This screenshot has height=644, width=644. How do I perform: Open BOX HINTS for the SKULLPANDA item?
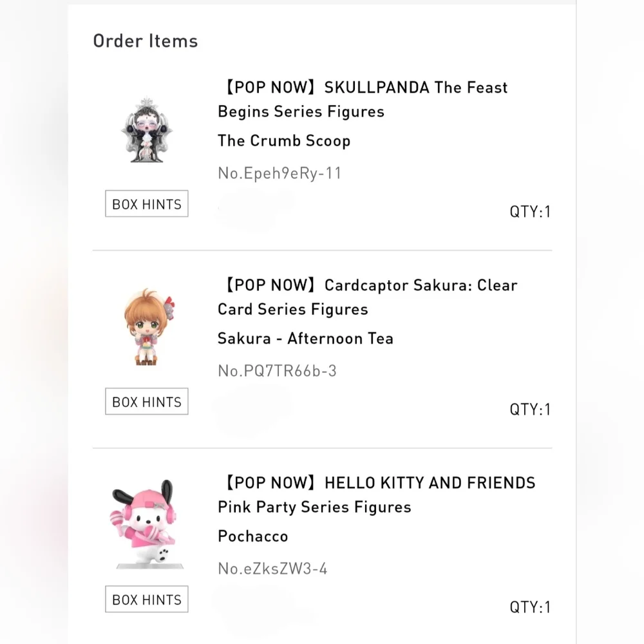point(147,204)
